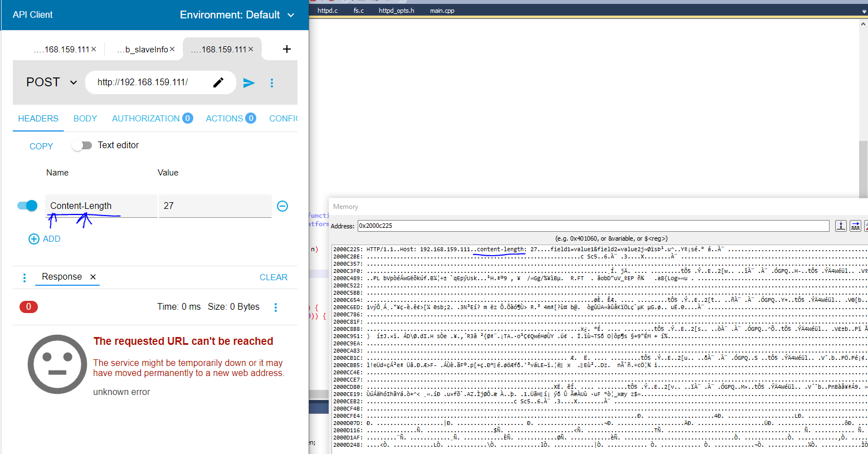Add a new header using the ADD control
Image resolution: width=868 pixels, height=454 pixels.
(44, 238)
